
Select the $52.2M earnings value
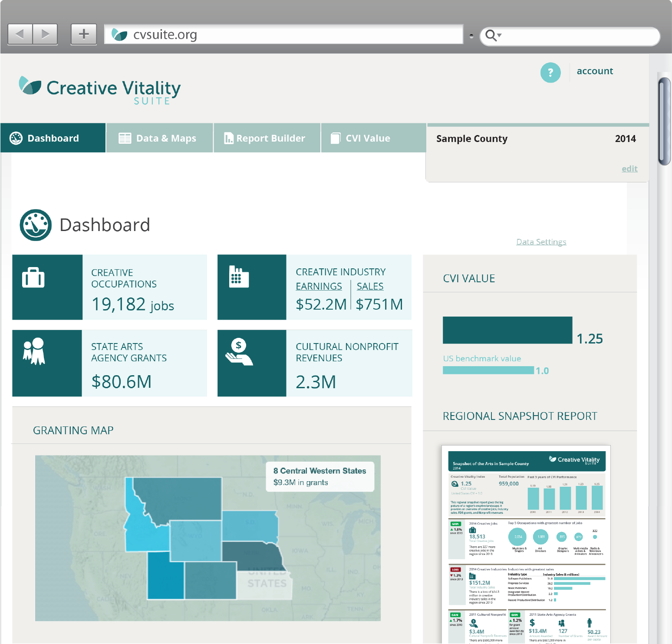321,304
